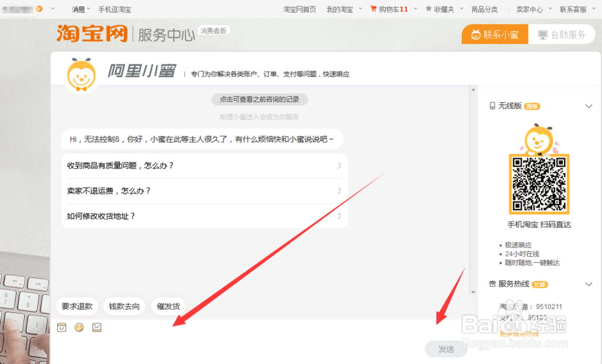Expand the 购物车 dropdown arrow
This screenshot has height=364, width=602.
pyautogui.click(x=415, y=8)
